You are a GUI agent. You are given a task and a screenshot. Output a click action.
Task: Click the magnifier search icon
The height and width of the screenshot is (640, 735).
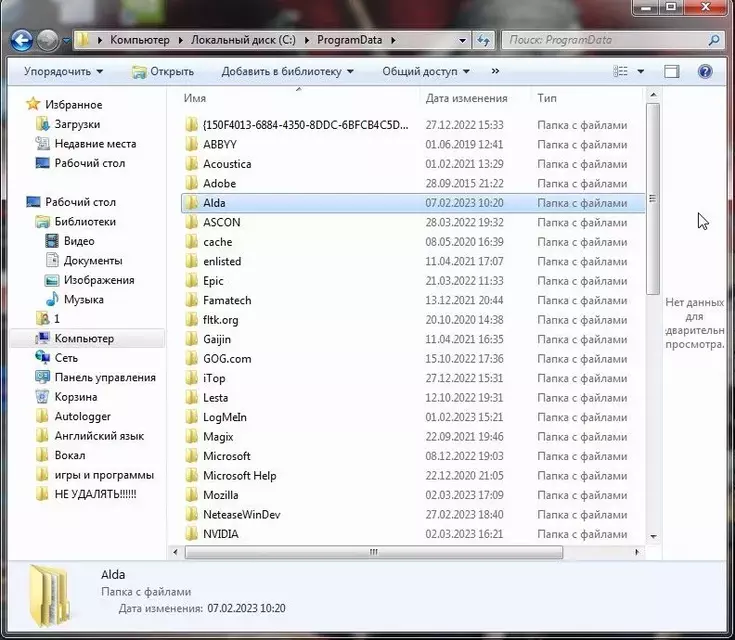tap(714, 40)
